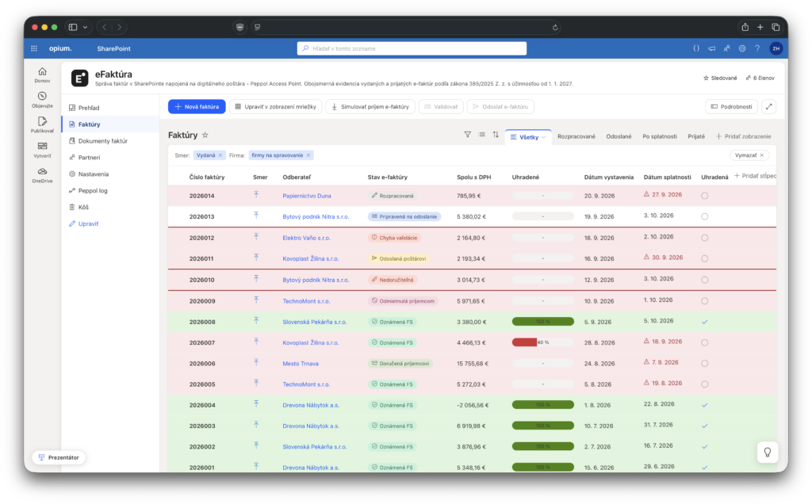Open Stav e-faktúry column header menu
This screenshot has height=504, width=812.
point(387,177)
